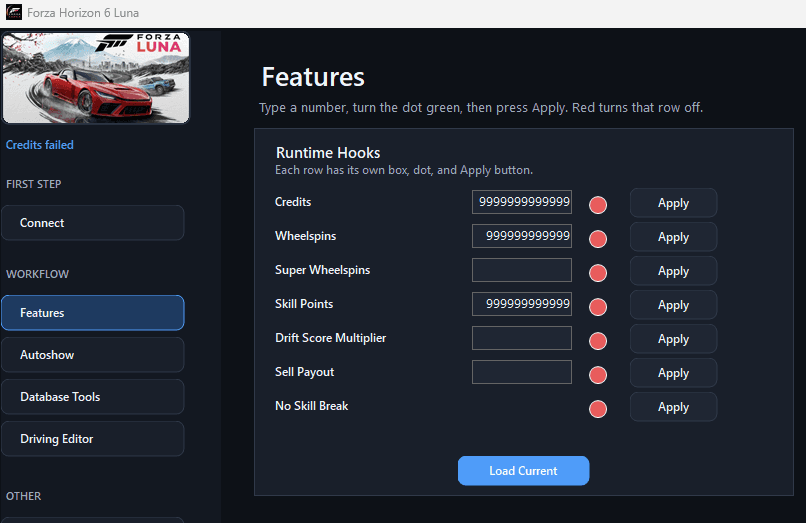806x523 pixels.
Task: Toggle the Credits red dot
Action: (x=598, y=205)
